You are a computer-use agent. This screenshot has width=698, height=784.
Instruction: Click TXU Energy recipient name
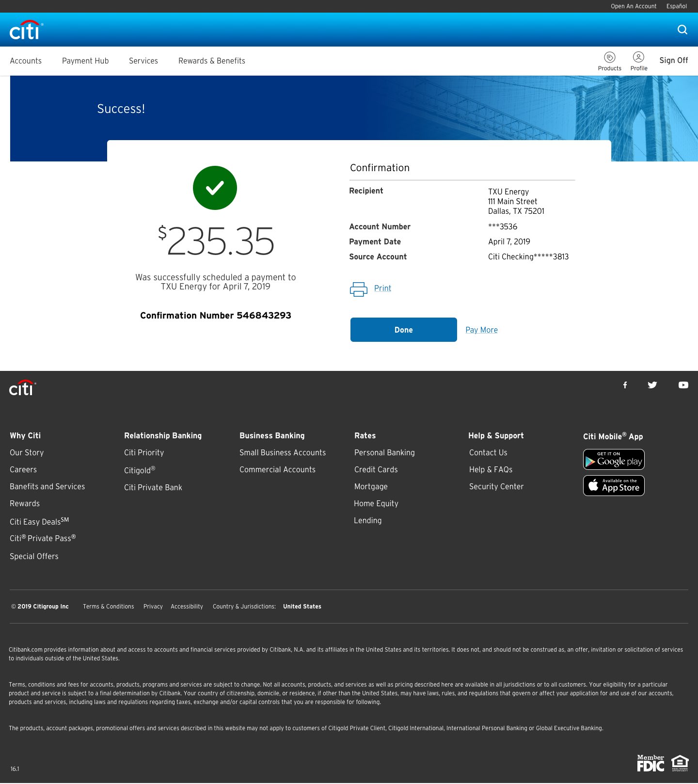pos(508,192)
